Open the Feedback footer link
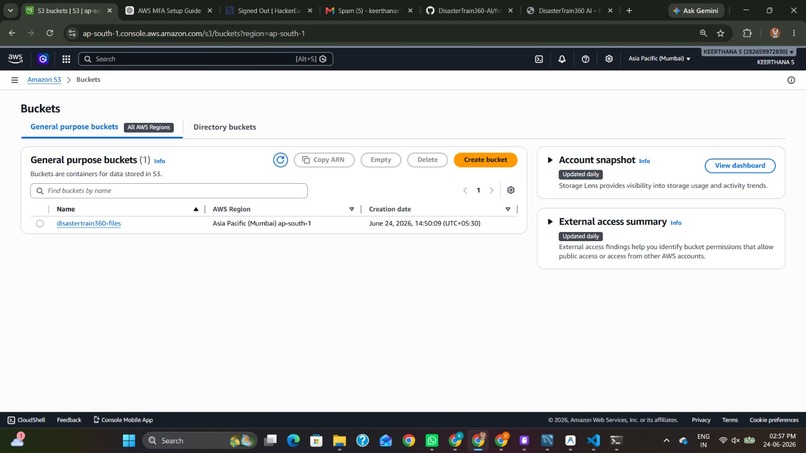Viewport: 806px width, 453px height. 69,420
